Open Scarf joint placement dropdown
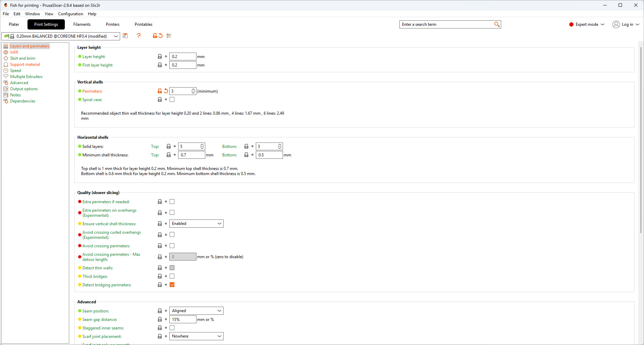The image size is (644, 345). pyautogui.click(x=196, y=336)
